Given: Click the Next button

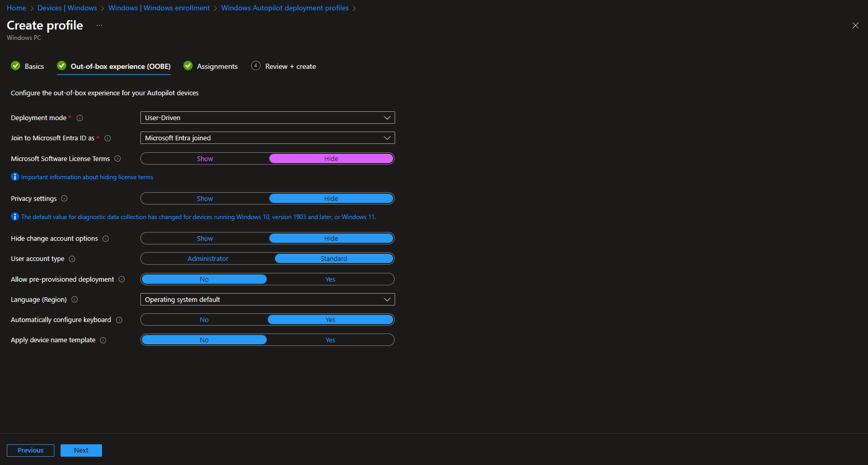Looking at the screenshot, I should (x=81, y=451).
